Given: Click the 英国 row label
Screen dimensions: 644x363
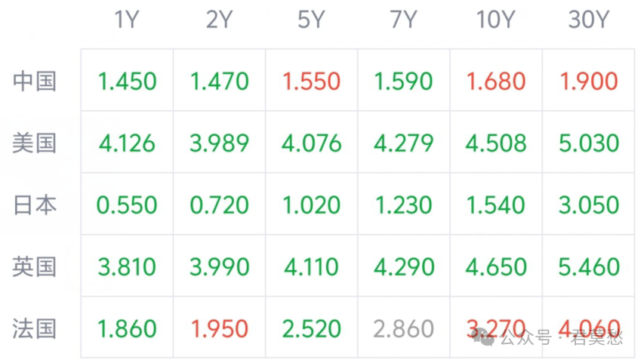Looking at the screenshot, I should pos(35,266).
